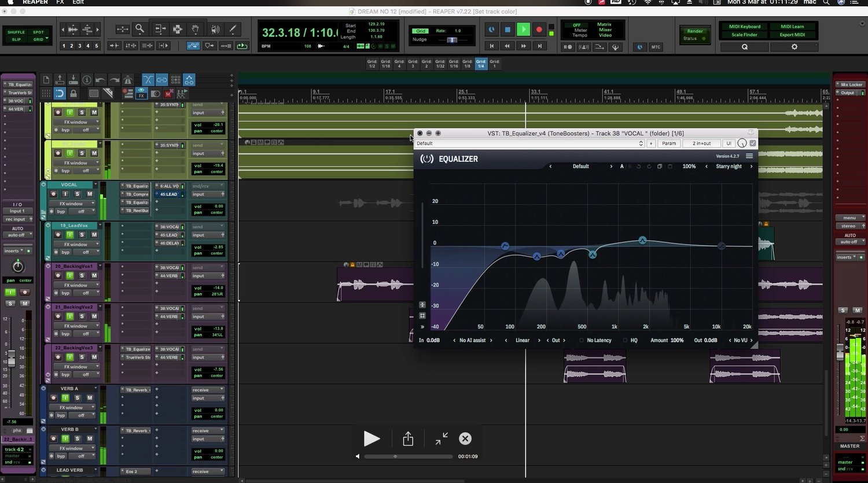
Task: Click the BPM value 108
Action: tap(307, 46)
